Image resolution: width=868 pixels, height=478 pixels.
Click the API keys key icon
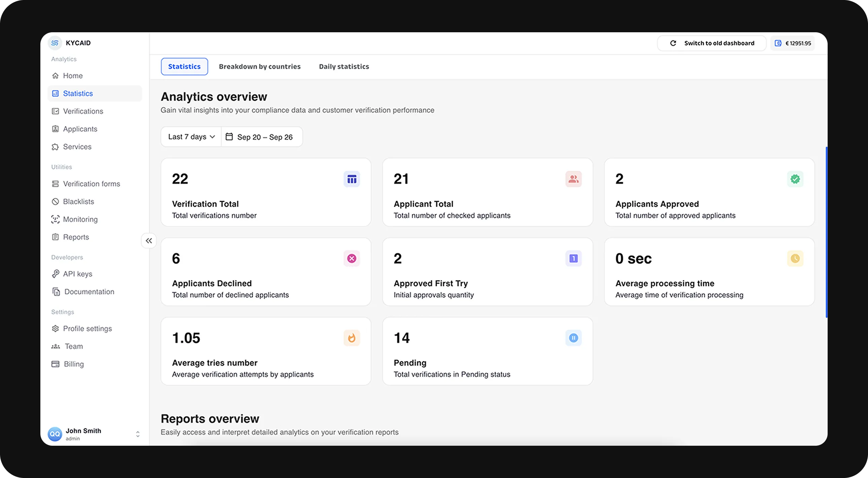(x=56, y=274)
